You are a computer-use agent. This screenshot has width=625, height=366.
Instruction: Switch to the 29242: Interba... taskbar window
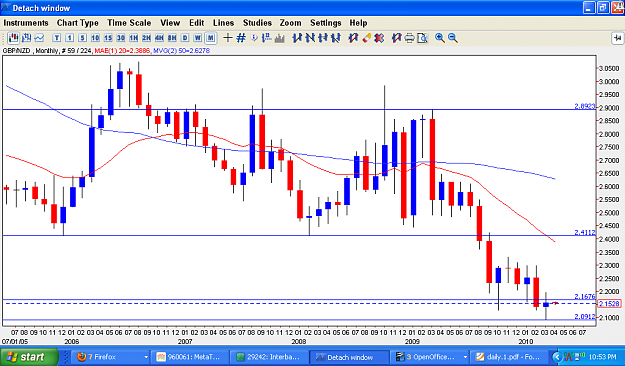[270, 357]
